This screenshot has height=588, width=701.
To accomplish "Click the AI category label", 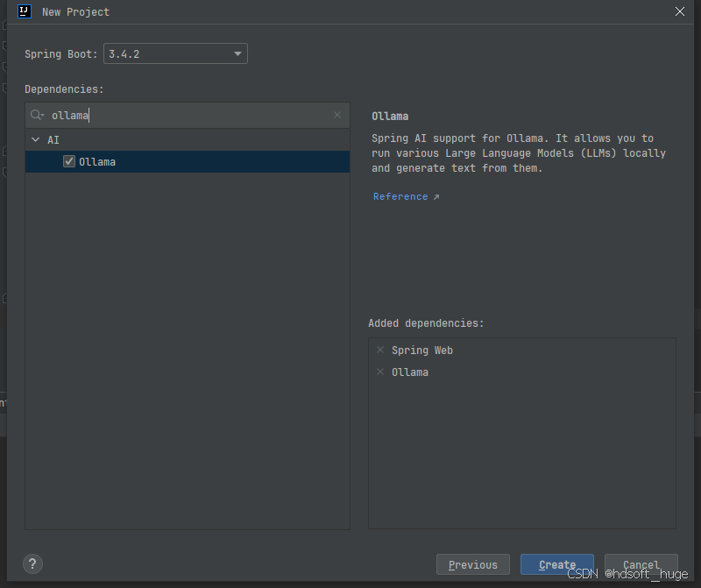I will click(x=53, y=140).
